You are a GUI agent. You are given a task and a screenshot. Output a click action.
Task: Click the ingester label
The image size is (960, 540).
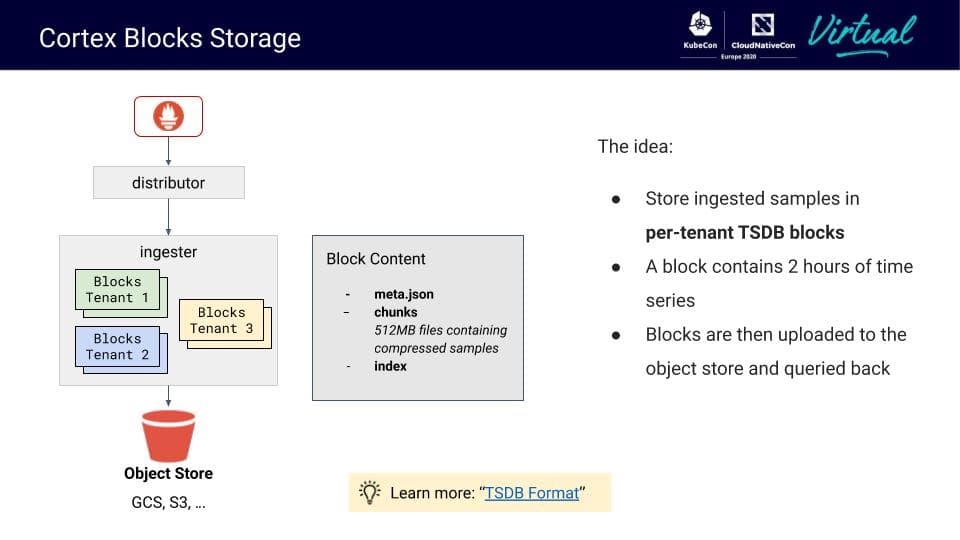[168, 252]
